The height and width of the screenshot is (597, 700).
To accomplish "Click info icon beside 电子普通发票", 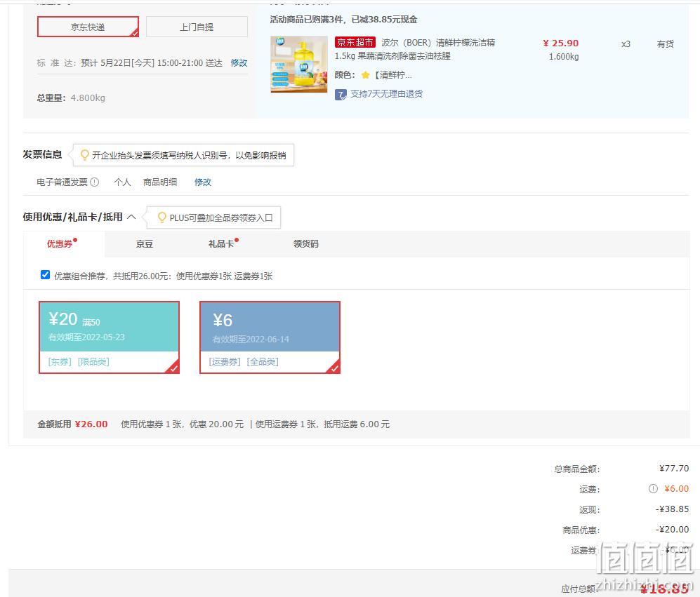I will tap(94, 182).
